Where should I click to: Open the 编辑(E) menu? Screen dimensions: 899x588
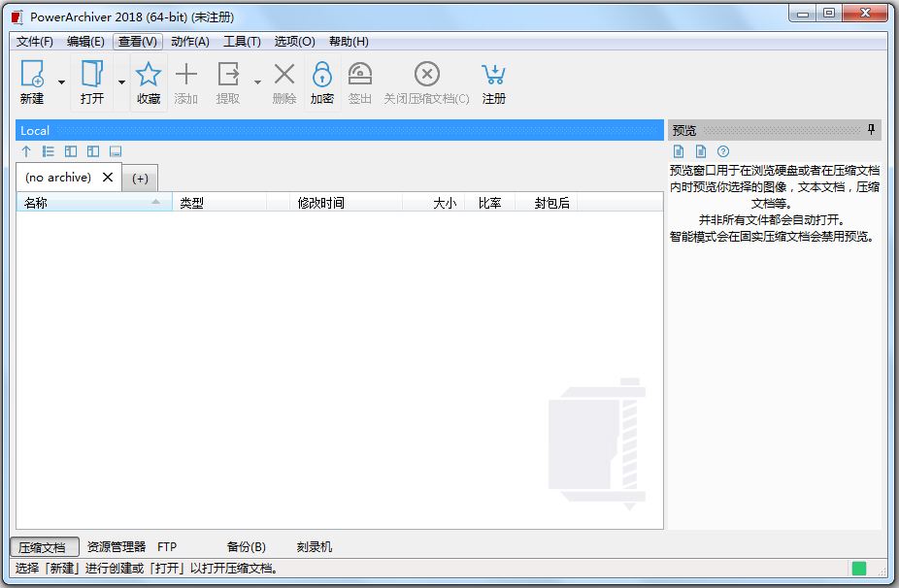85,42
